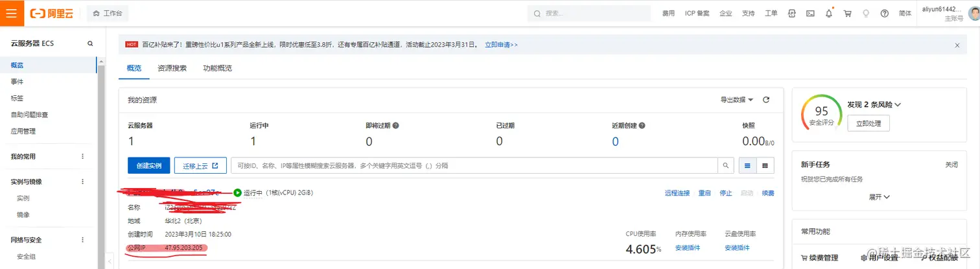Click the instance search magnifier button

(x=726, y=165)
